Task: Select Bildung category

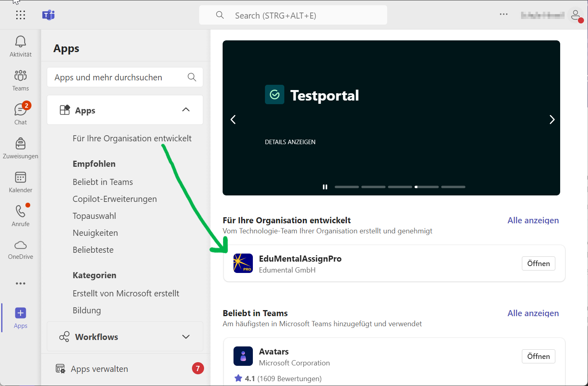Action: click(x=87, y=310)
